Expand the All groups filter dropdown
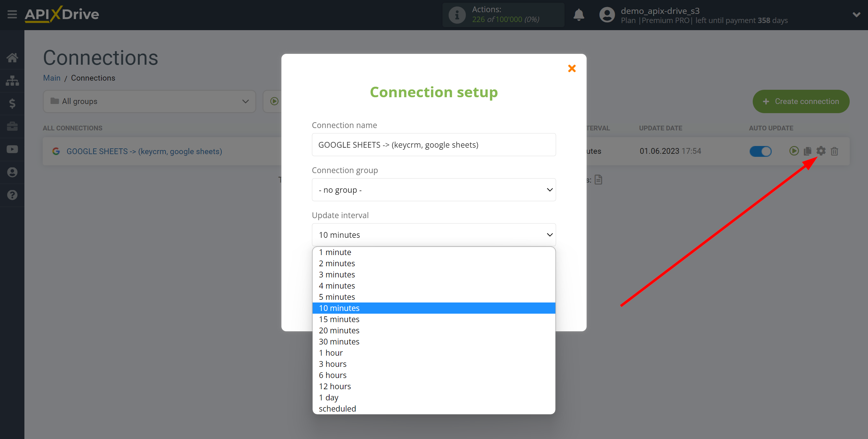 click(148, 101)
